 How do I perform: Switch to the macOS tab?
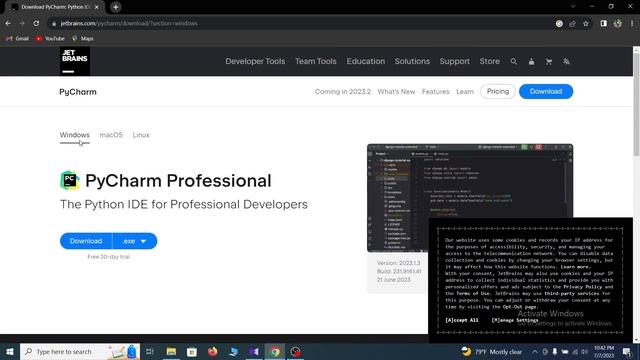(111, 135)
